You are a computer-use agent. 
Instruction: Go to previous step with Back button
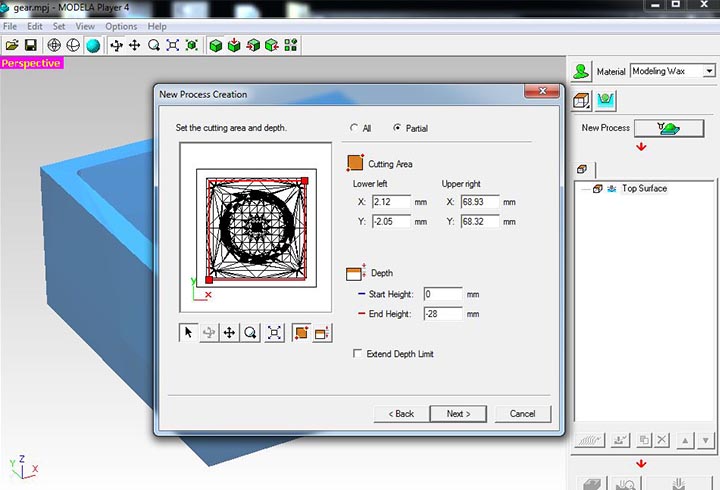(x=401, y=414)
